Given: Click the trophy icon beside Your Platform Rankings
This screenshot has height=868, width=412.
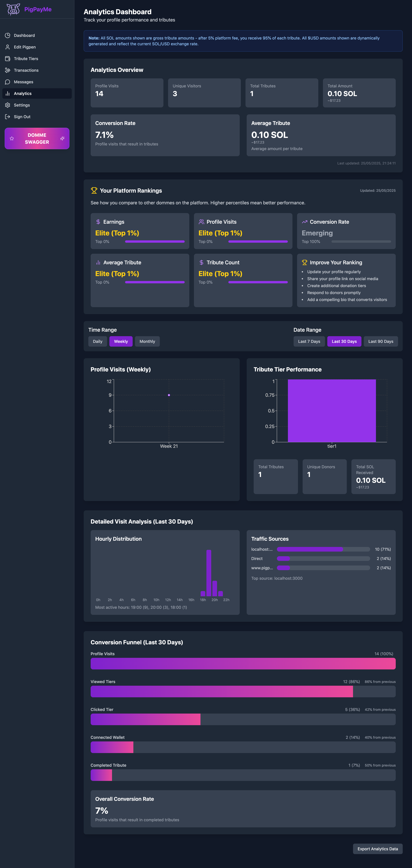Looking at the screenshot, I should pyautogui.click(x=94, y=191).
